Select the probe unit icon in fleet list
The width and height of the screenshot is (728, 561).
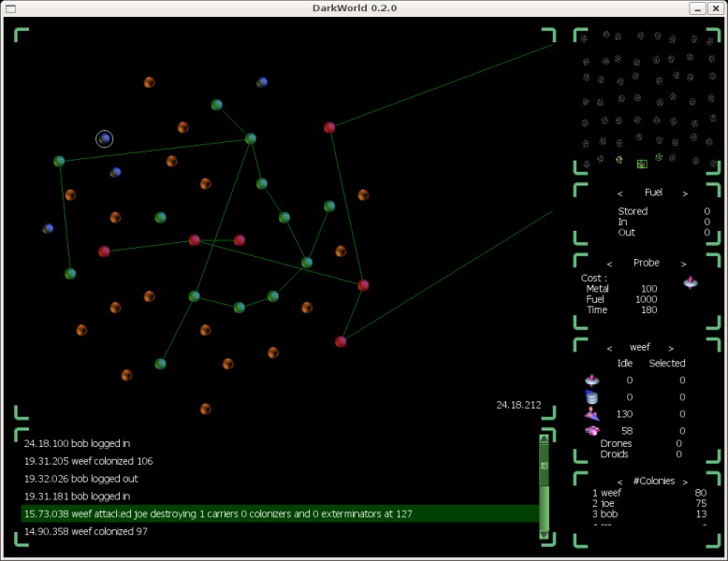tap(591, 380)
